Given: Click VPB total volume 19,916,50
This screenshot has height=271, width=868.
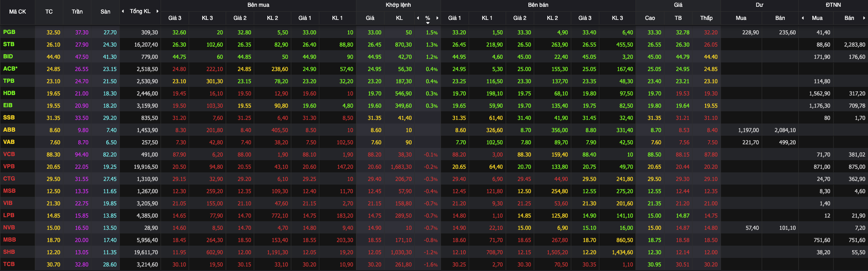Looking at the screenshot, I should click(x=146, y=167).
